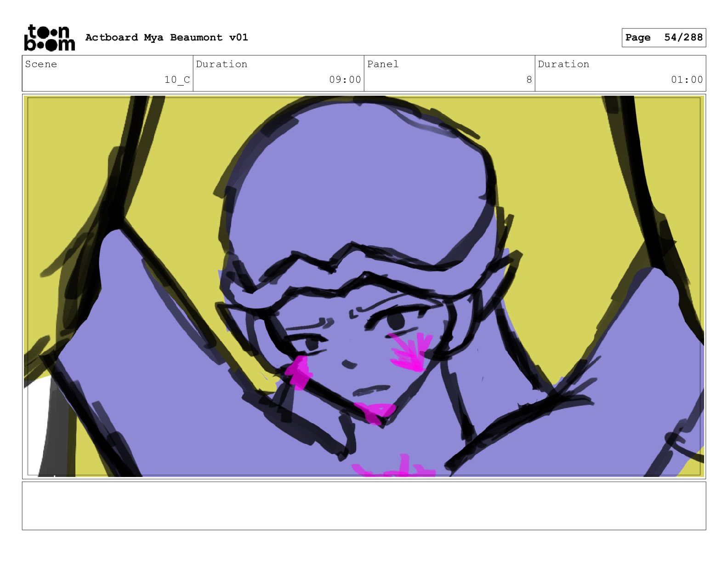Click the 'Scene' header label
Screen dimensions: 728x563
pos(41,64)
